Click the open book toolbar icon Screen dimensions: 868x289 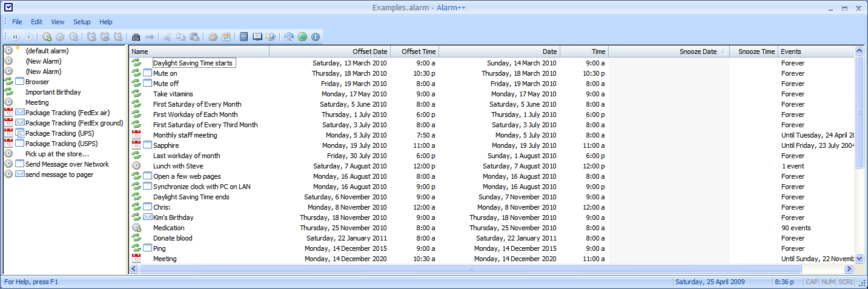[257, 37]
